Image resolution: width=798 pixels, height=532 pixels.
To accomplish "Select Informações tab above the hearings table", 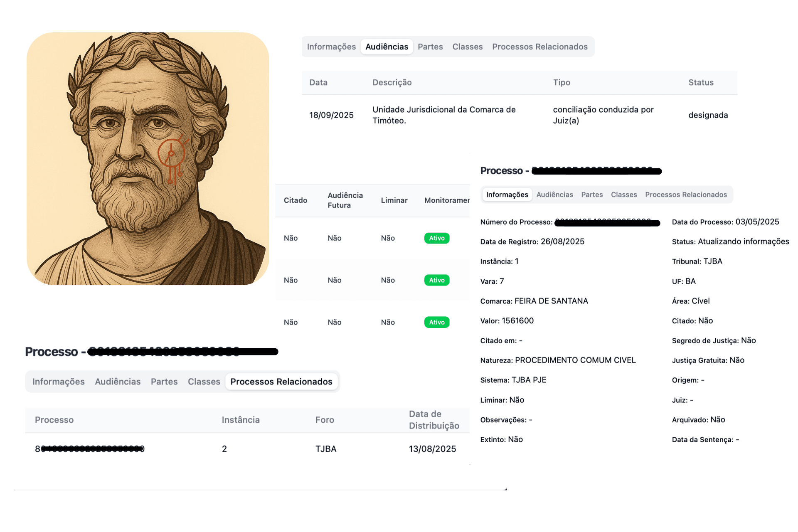I will (331, 47).
